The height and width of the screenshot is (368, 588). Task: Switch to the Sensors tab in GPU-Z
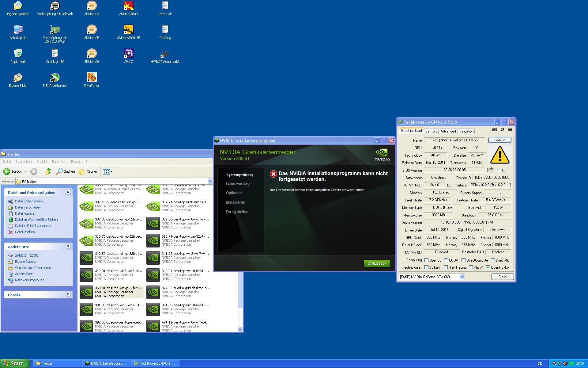tap(431, 131)
